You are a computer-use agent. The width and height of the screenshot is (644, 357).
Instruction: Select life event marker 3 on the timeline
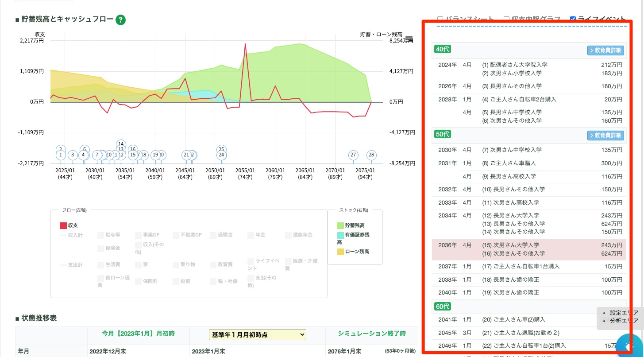coord(72,155)
